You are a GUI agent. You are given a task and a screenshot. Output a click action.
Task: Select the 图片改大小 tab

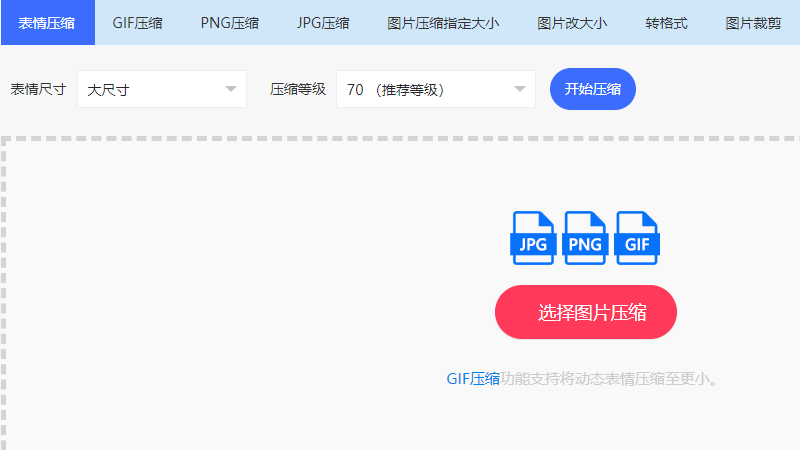pos(572,23)
